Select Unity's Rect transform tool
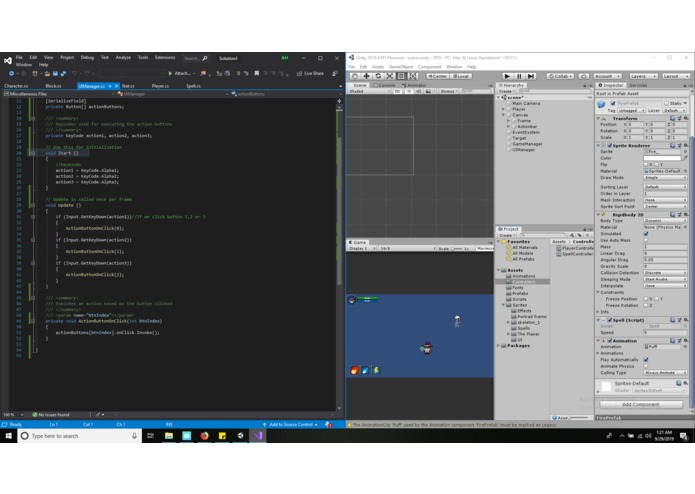This screenshot has height=494, width=695. click(x=401, y=76)
